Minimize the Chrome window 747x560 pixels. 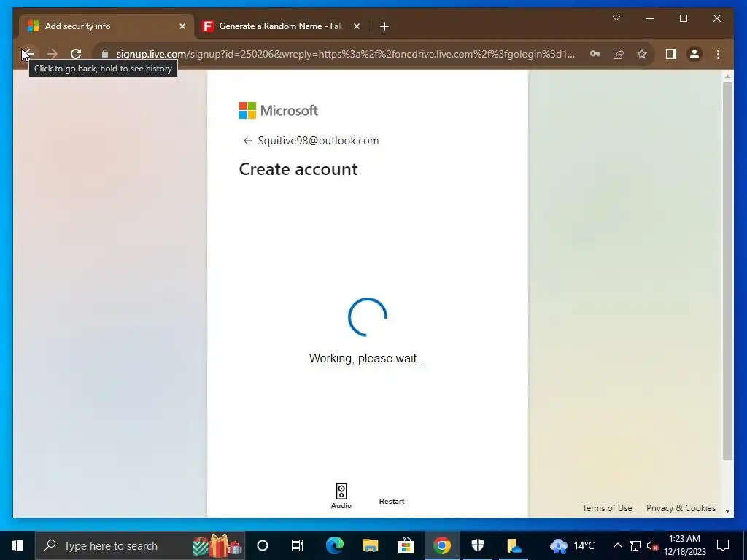pos(650,18)
